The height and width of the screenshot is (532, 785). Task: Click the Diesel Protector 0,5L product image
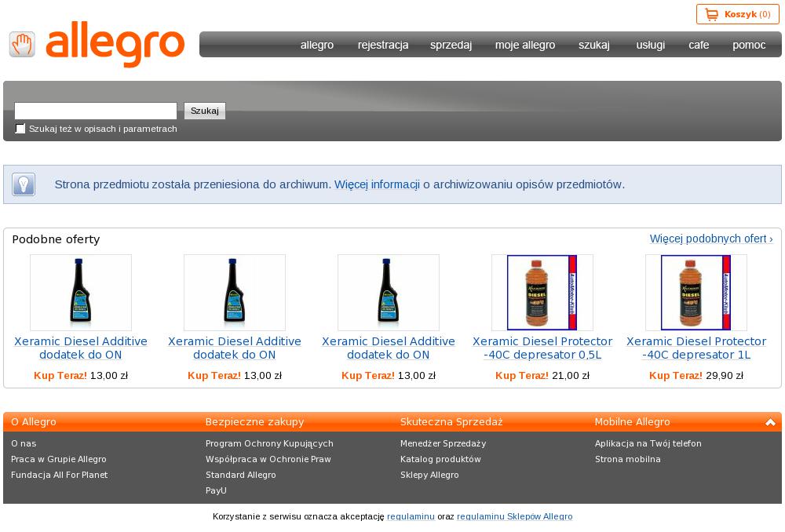click(542, 293)
